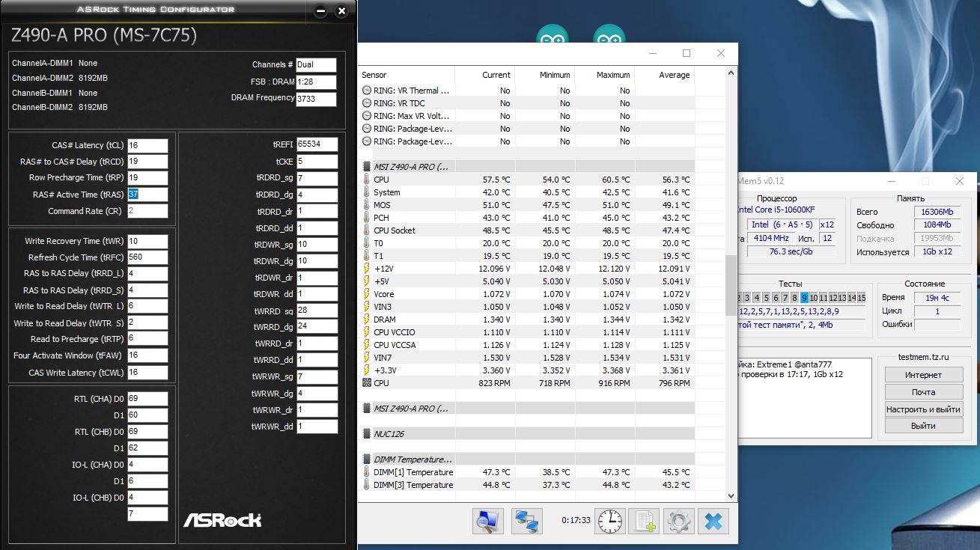Click thermometer icon beside the MOS sensor
The image size is (980, 550).
click(x=367, y=205)
